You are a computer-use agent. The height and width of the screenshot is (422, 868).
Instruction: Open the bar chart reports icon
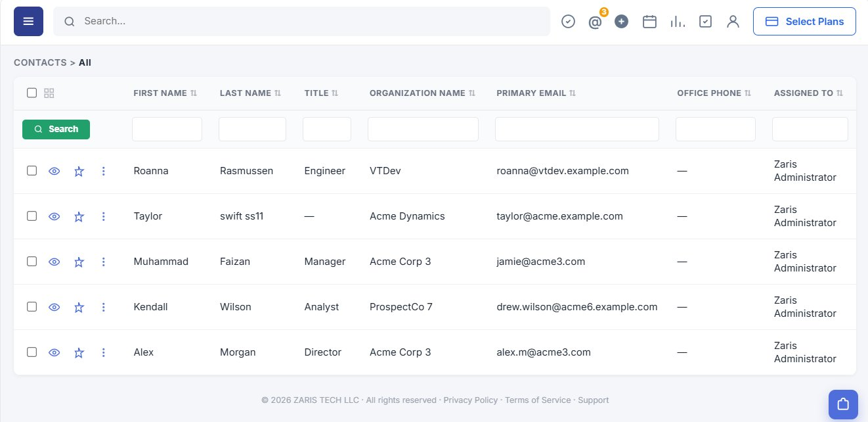click(x=678, y=22)
